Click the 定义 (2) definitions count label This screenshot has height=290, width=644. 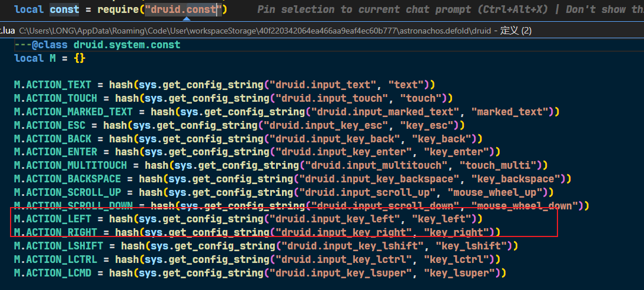[x=516, y=30]
